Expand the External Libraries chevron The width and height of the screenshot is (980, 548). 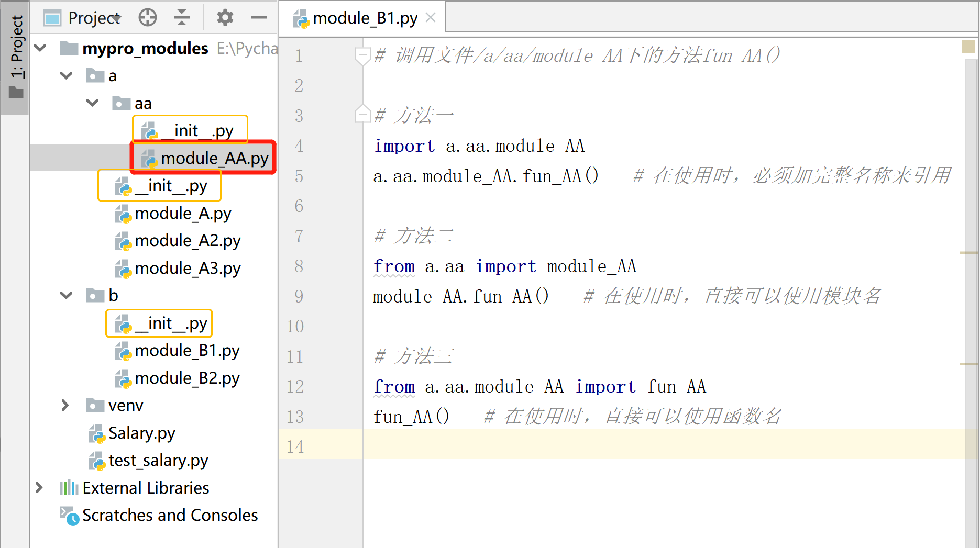pos(39,487)
